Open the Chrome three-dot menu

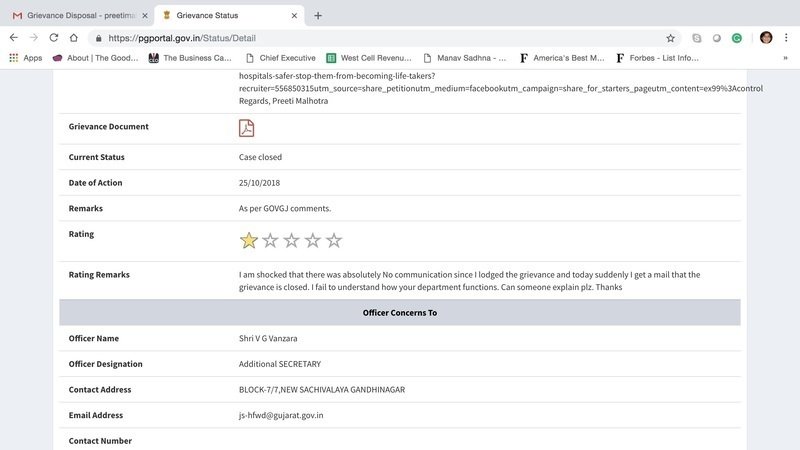pos(786,37)
